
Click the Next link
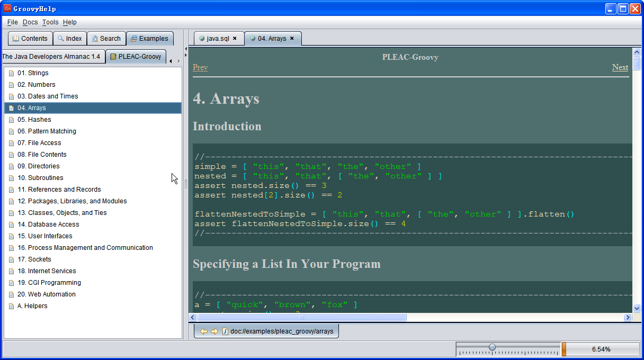[x=620, y=67]
